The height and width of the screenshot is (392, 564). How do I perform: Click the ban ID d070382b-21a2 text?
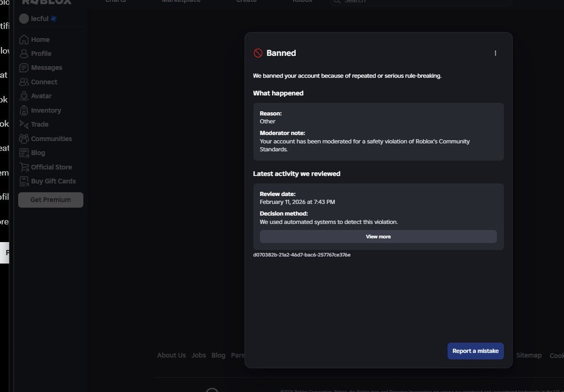click(x=302, y=255)
